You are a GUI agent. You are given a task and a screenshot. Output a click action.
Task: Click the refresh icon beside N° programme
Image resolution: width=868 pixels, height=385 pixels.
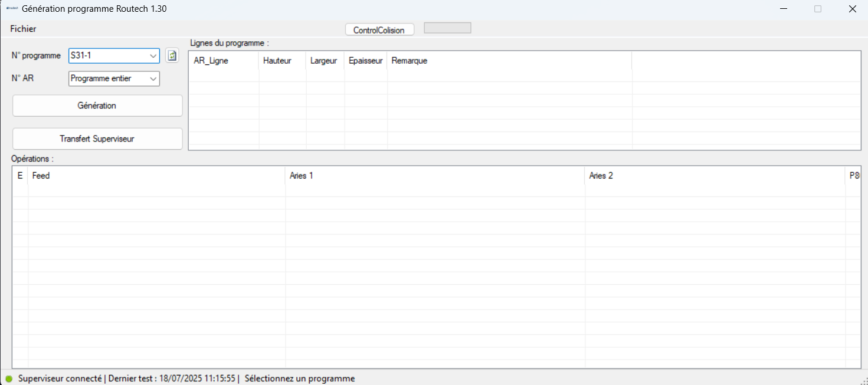[172, 55]
